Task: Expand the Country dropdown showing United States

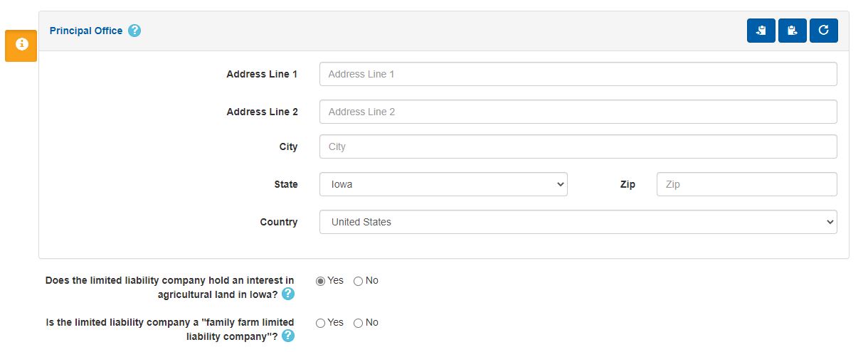Action: pyautogui.click(x=578, y=222)
